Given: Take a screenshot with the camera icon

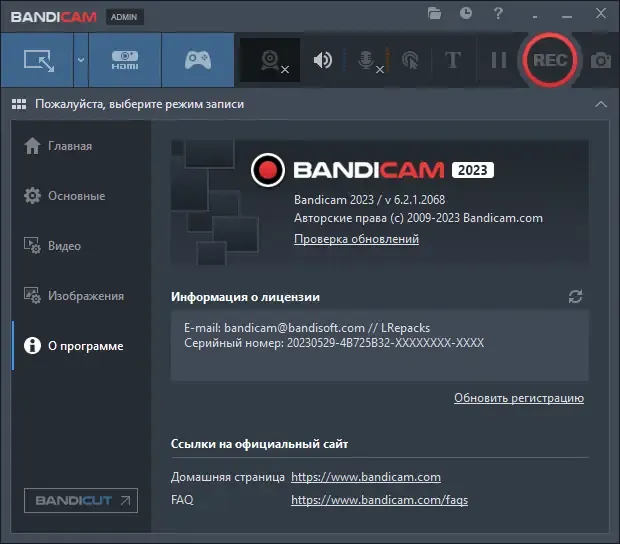Looking at the screenshot, I should click(x=601, y=60).
